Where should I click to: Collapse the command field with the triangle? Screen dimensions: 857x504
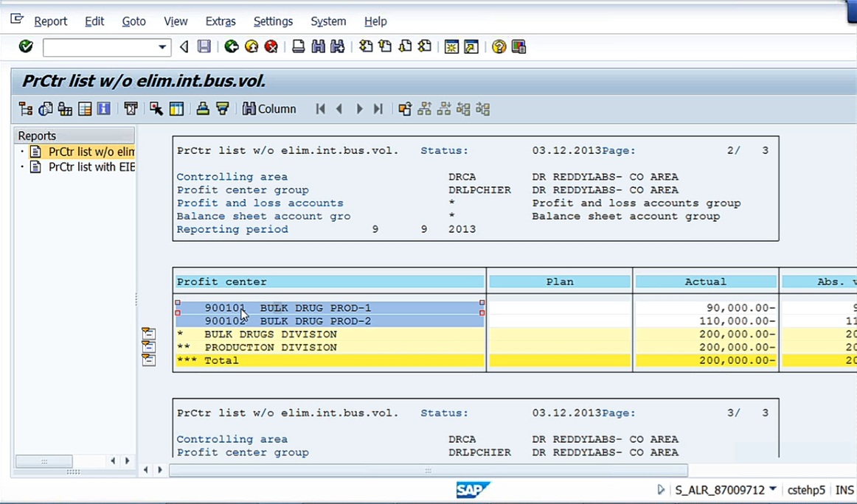184,47
